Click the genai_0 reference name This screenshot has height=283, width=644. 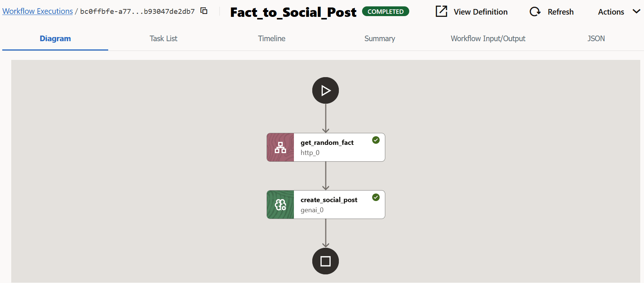[312, 210]
